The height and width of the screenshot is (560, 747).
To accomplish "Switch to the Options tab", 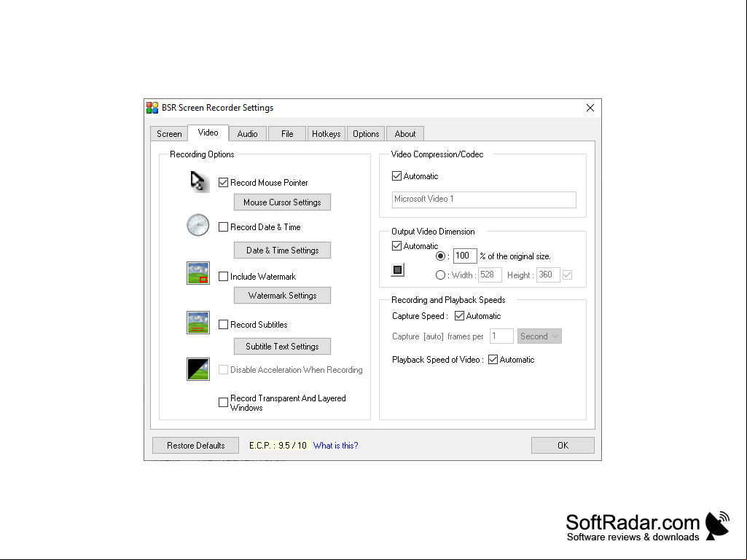I will click(366, 134).
